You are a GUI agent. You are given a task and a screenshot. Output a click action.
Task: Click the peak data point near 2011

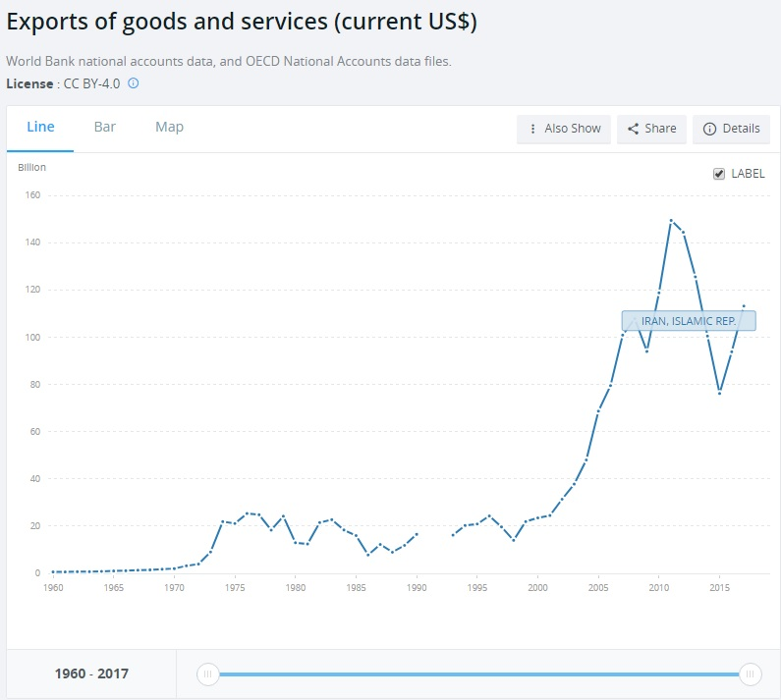671,221
